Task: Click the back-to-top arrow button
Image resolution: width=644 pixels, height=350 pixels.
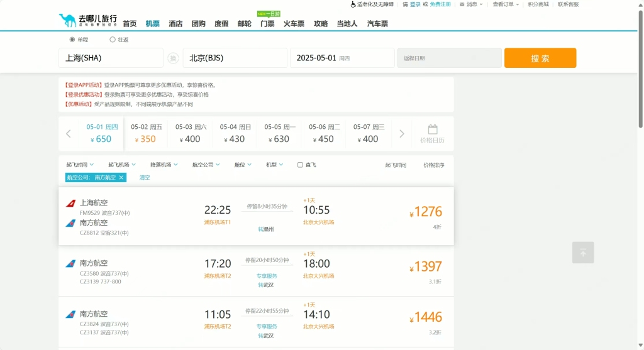Action: [x=583, y=253]
